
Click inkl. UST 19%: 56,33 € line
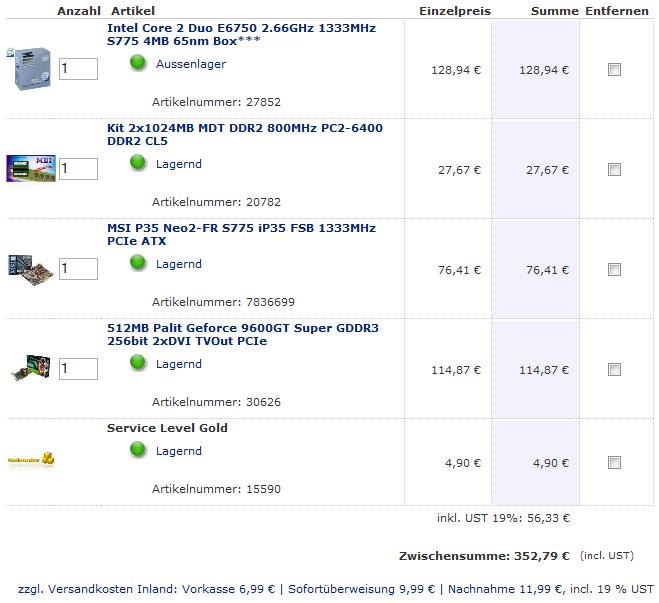(x=503, y=518)
